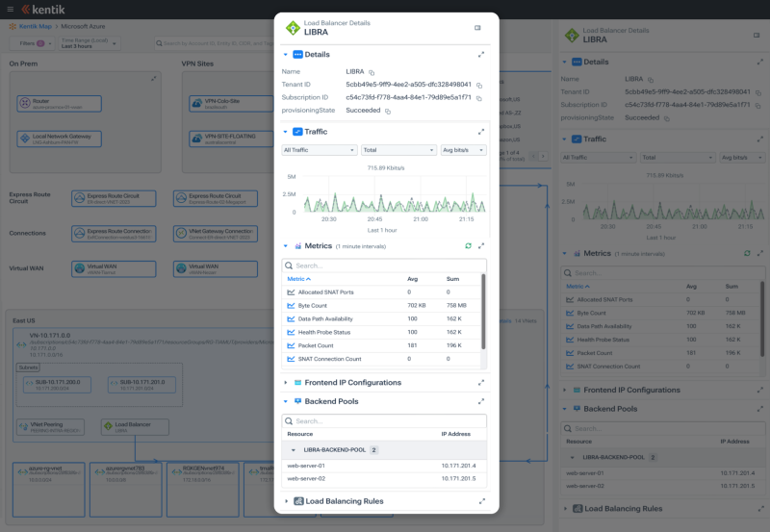This screenshot has width=770, height=532.
Task: Refresh the Metrics in the popup
Action: point(468,246)
